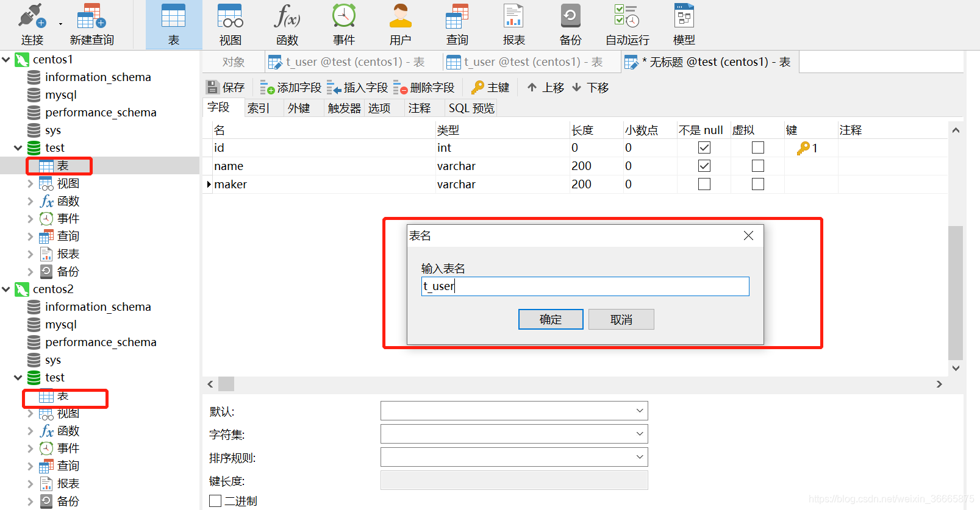The width and height of the screenshot is (980, 510).
Task: Click the 键长度 key length field
Action: 514,480
